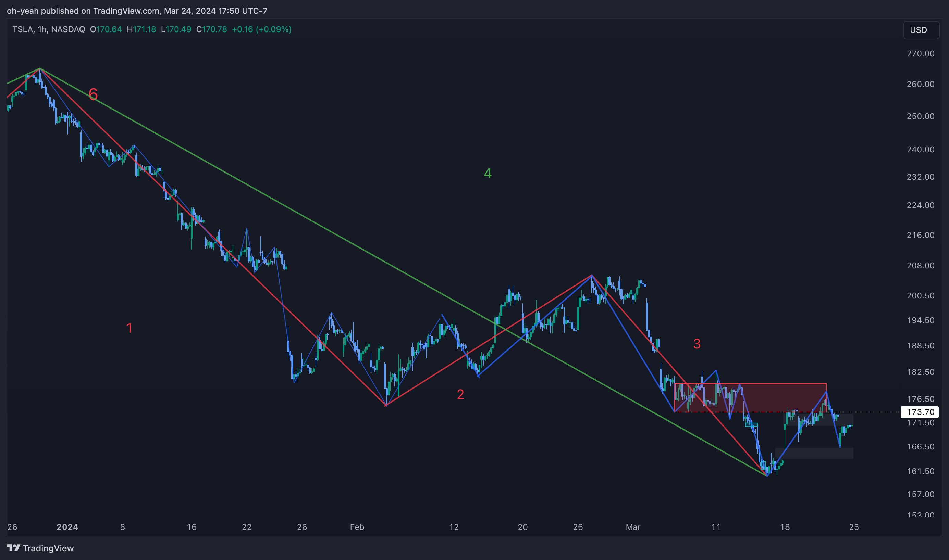Viewport: 949px width, 560px height.
Task: Click the TSLA symbol label
Action: (23, 29)
